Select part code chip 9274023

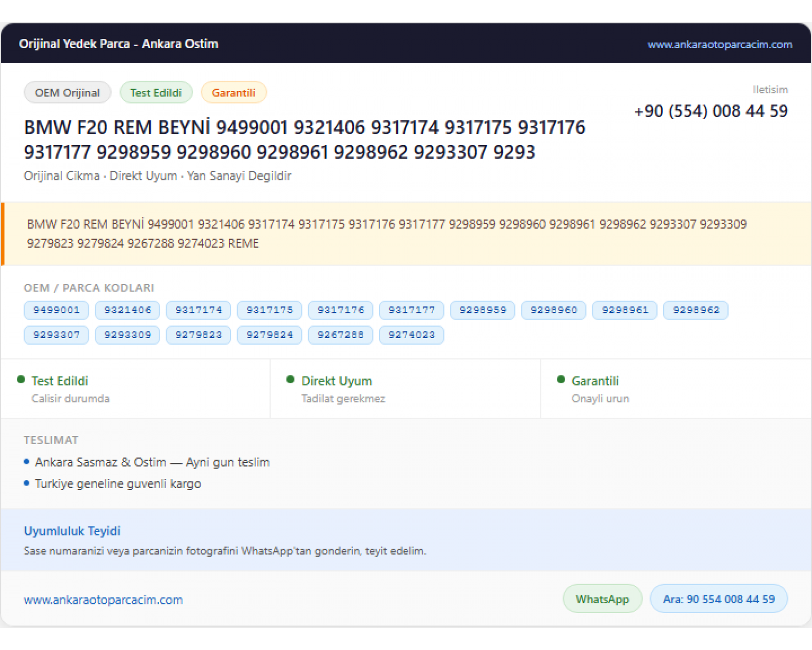411,335
